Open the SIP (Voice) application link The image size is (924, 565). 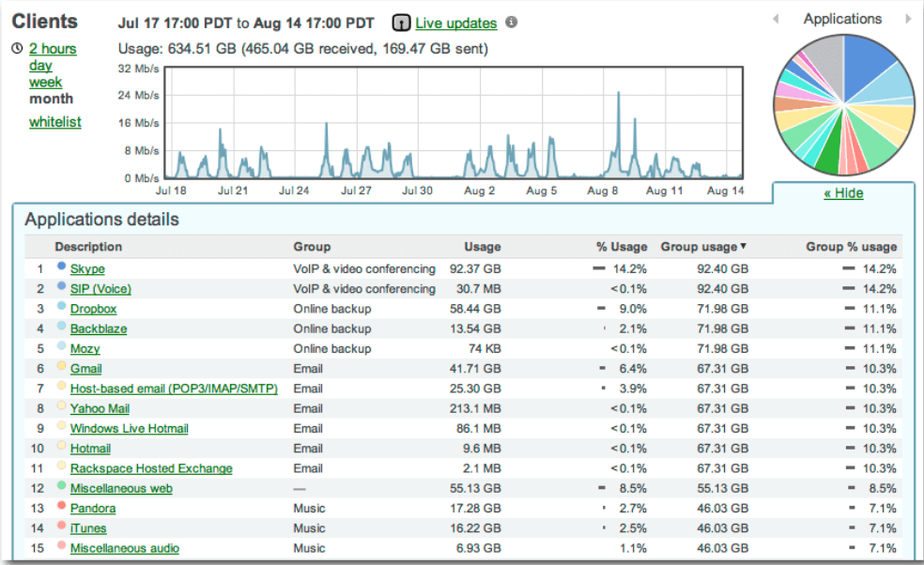point(100,289)
